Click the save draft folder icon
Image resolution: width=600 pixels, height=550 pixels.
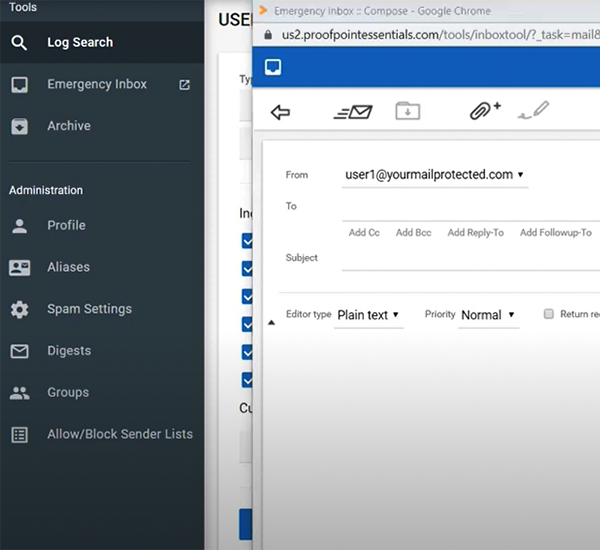click(x=407, y=111)
